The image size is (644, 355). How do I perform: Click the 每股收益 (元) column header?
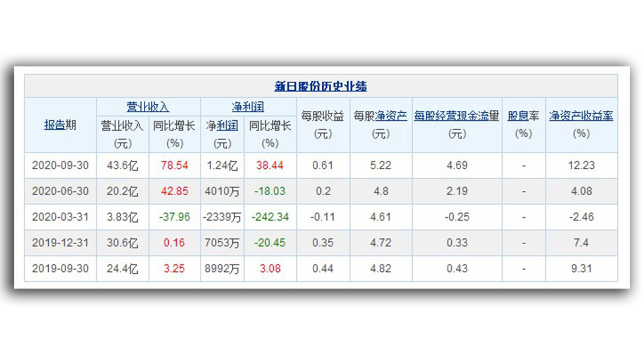coord(323,125)
